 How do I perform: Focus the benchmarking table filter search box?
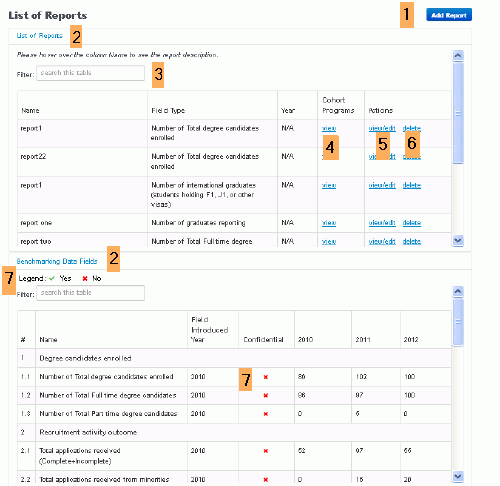point(90,293)
